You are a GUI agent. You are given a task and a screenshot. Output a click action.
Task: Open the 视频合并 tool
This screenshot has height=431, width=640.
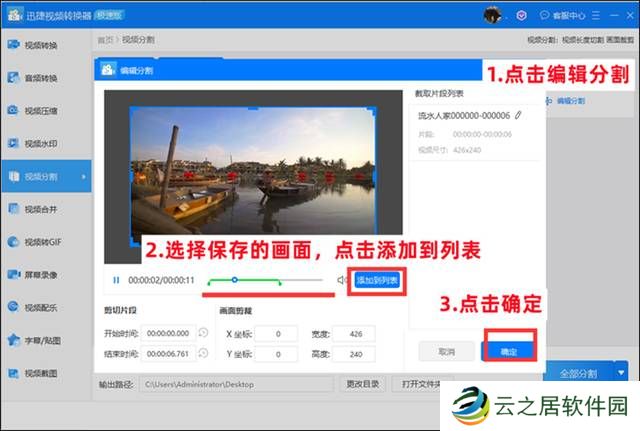click(40, 208)
